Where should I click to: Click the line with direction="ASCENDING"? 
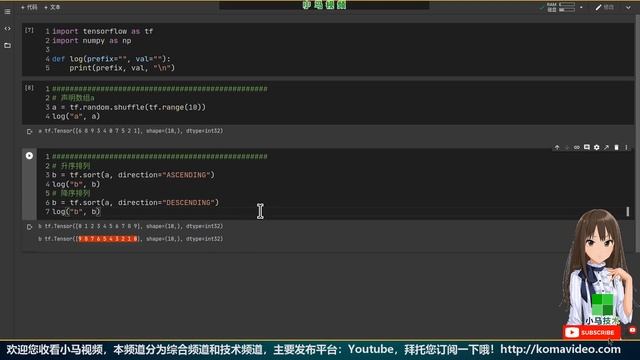point(133,175)
